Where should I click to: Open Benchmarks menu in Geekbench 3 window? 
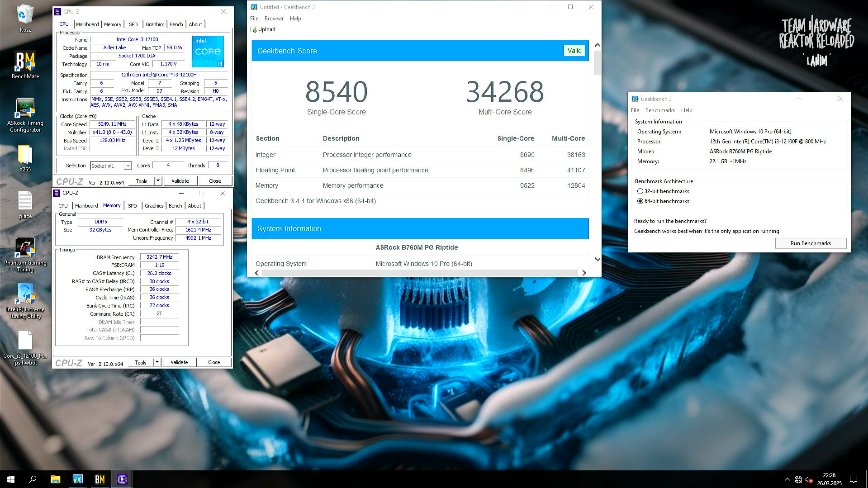[x=660, y=110]
